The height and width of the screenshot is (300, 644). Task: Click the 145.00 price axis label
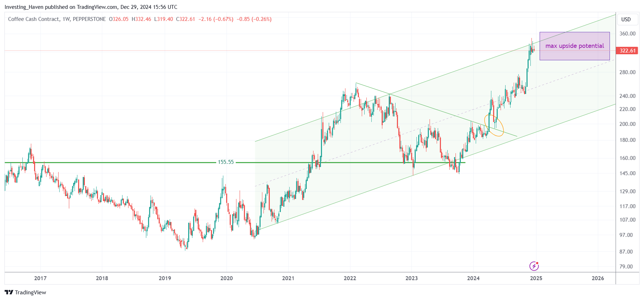click(627, 173)
